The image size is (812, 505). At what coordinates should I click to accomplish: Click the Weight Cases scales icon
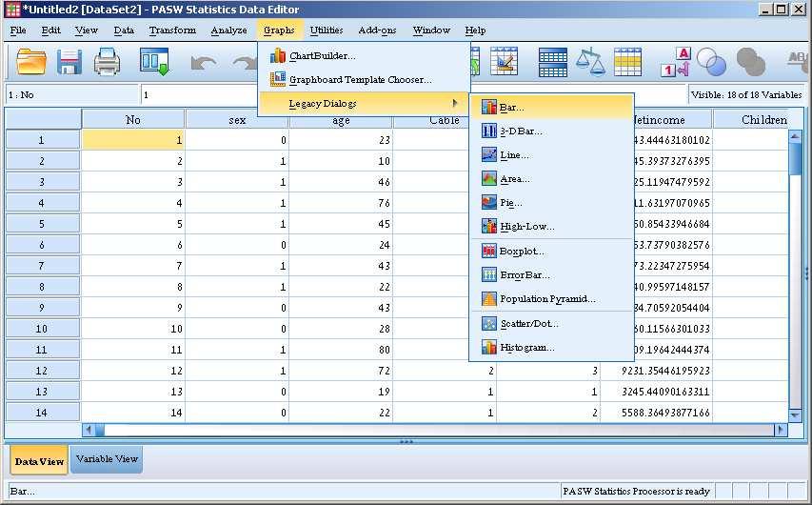tap(590, 62)
